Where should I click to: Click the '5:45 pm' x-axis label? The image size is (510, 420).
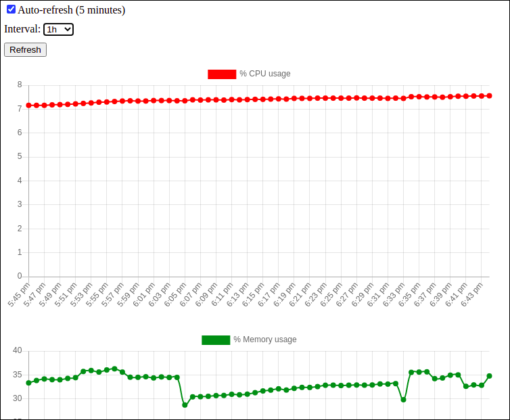[x=19, y=295]
